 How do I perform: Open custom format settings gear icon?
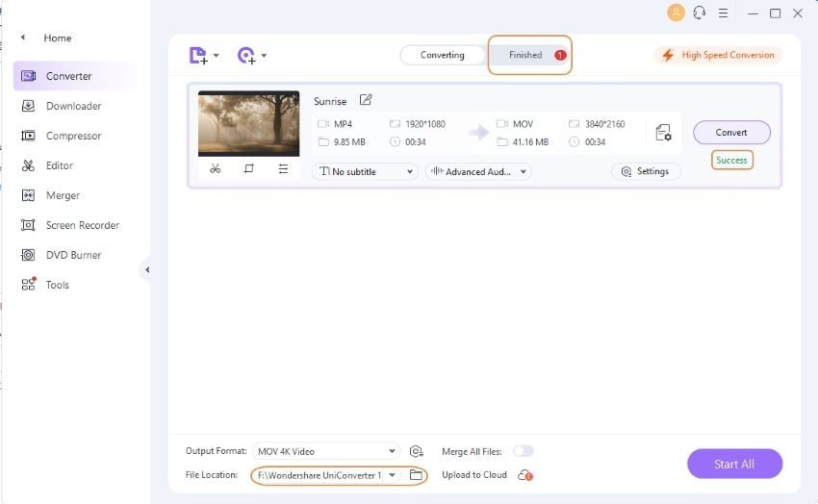coord(417,451)
